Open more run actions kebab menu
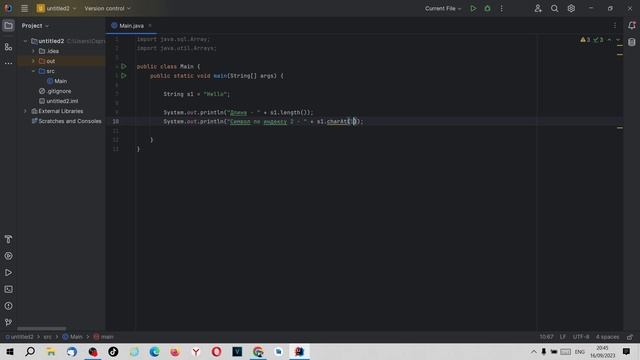The width and height of the screenshot is (640, 360). coord(502,8)
